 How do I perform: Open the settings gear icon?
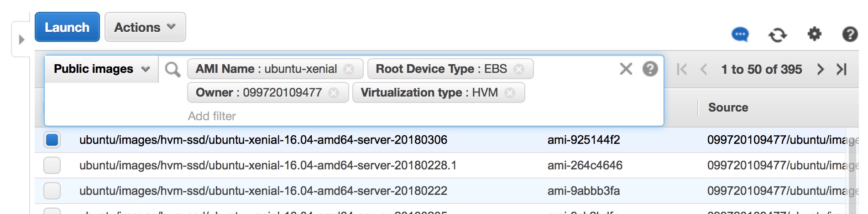coord(814,34)
